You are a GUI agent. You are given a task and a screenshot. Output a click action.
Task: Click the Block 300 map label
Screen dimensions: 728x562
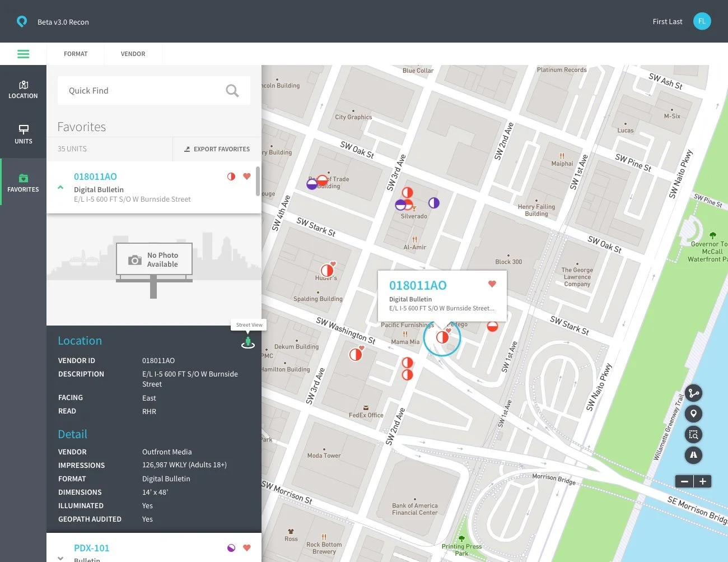tap(508, 262)
